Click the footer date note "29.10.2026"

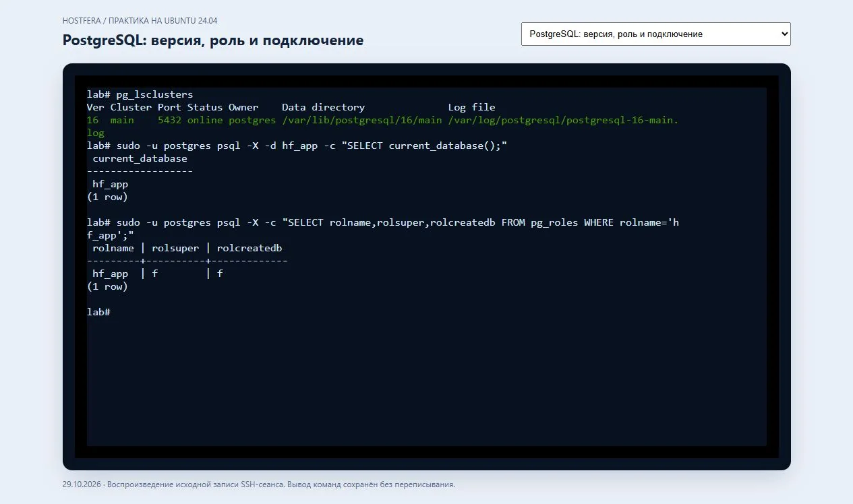tap(82, 484)
